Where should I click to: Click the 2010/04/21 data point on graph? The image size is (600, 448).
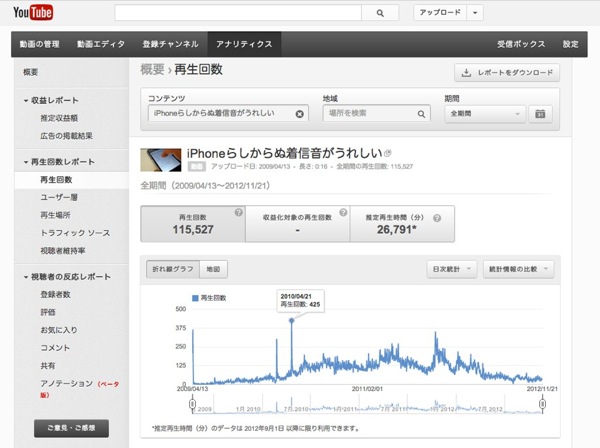pos(292,320)
